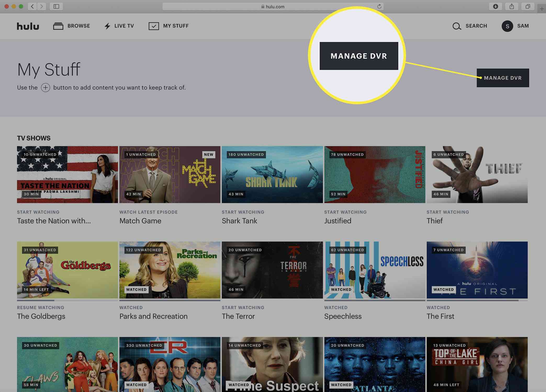Click the 330 UNWATCHED badge
This screenshot has height=392, width=546.
point(144,345)
